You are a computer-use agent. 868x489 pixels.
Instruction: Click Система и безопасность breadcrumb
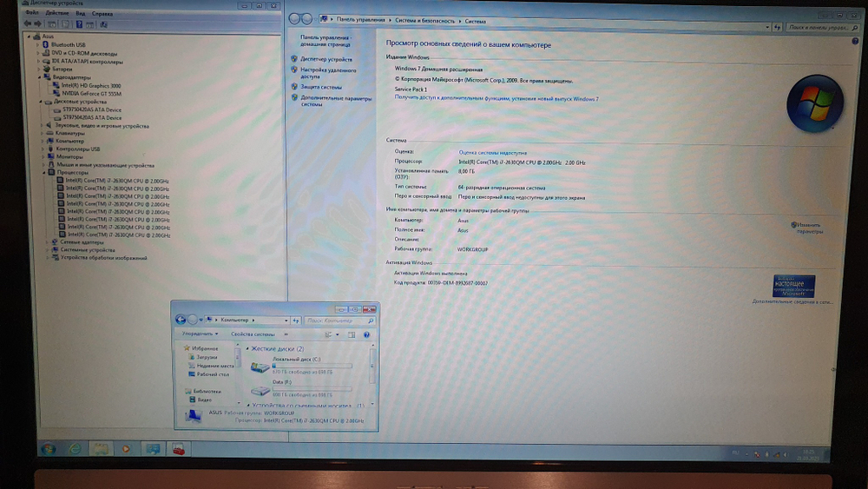click(x=424, y=21)
